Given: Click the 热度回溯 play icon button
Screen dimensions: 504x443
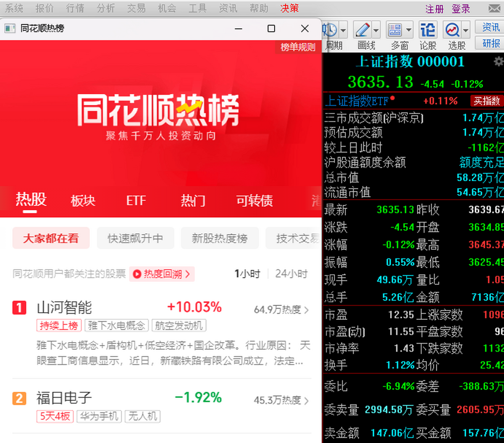Looking at the screenshot, I should coord(162,274).
